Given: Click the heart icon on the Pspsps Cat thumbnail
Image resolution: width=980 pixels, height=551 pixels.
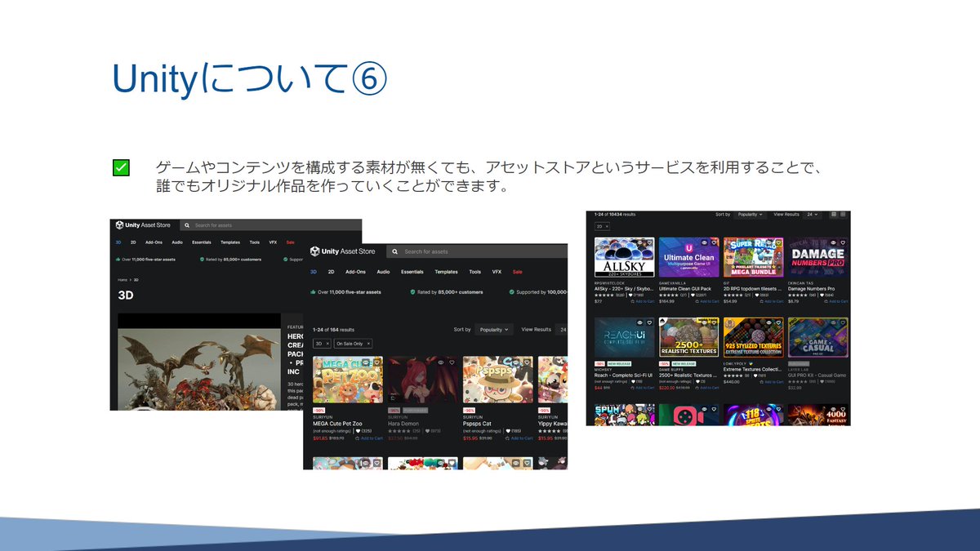Looking at the screenshot, I should (527, 362).
